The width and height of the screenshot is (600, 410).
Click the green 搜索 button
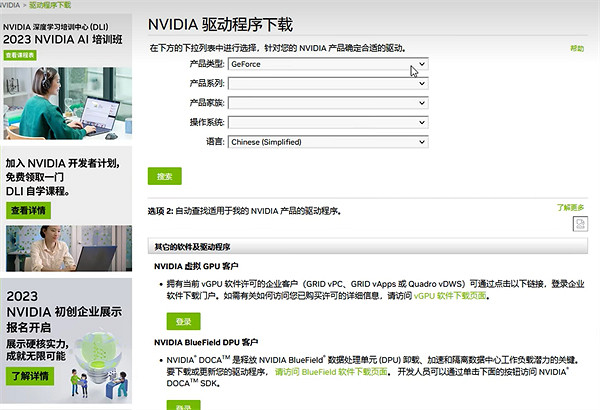(164, 176)
